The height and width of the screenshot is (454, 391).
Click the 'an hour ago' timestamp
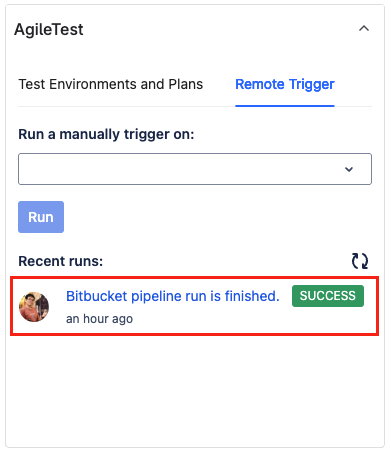coord(99,319)
